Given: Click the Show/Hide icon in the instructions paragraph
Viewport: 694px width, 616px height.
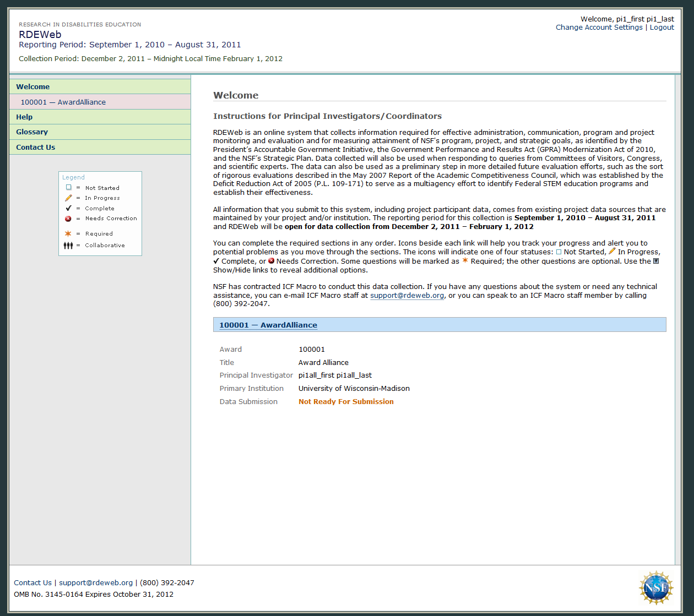Looking at the screenshot, I should [x=656, y=261].
